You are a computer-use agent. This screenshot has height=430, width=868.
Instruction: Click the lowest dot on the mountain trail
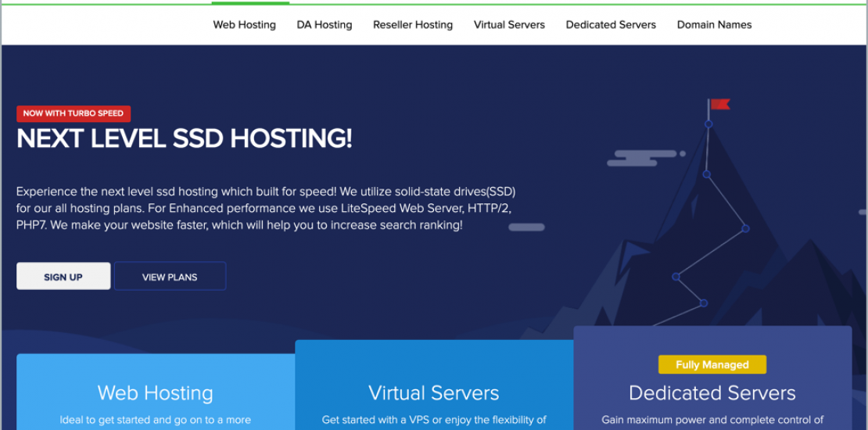click(703, 303)
